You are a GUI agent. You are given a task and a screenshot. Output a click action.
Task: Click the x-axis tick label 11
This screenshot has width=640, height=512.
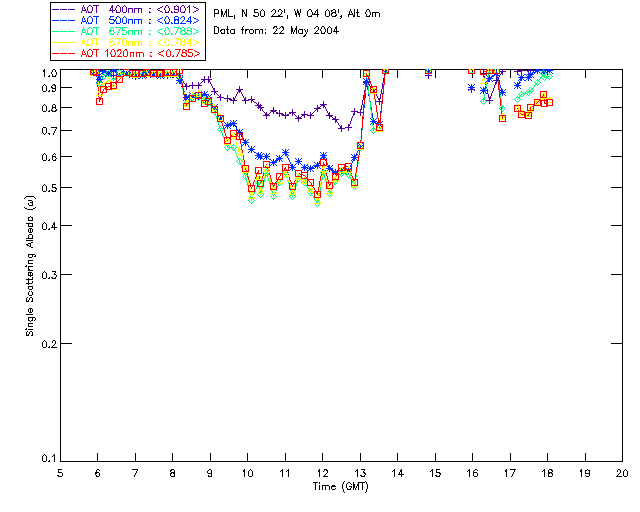click(285, 473)
